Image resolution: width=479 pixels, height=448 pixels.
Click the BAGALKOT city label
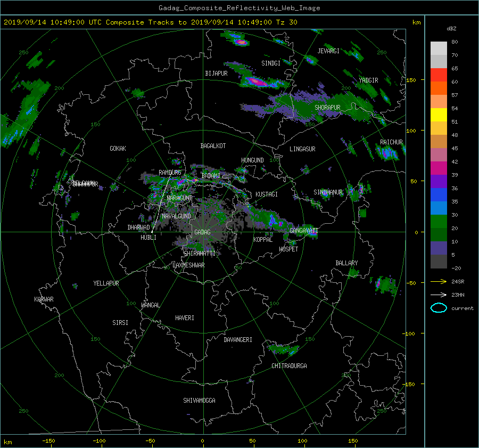click(x=213, y=146)
